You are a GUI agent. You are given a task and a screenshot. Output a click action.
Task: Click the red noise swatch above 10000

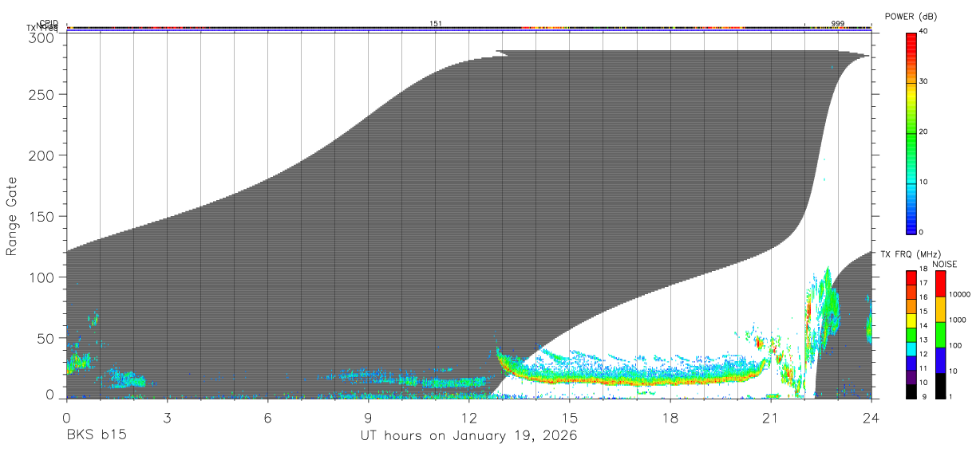[939, 284]
